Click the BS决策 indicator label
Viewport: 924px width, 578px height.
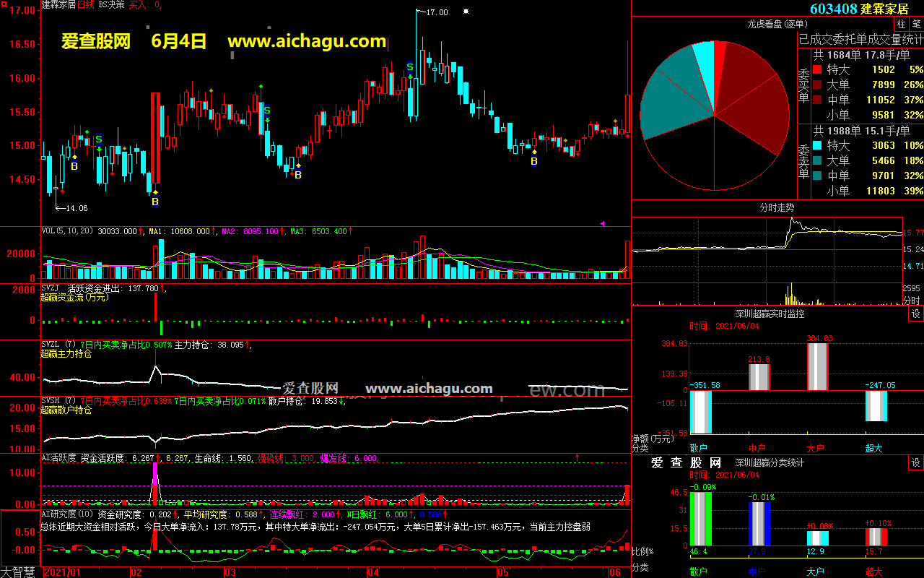110,4
